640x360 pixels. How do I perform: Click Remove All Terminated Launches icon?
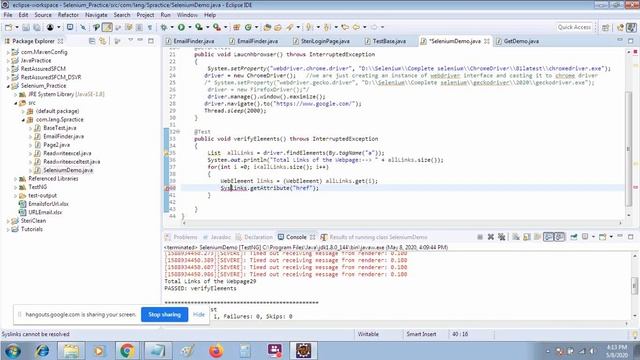click(502, 237)
